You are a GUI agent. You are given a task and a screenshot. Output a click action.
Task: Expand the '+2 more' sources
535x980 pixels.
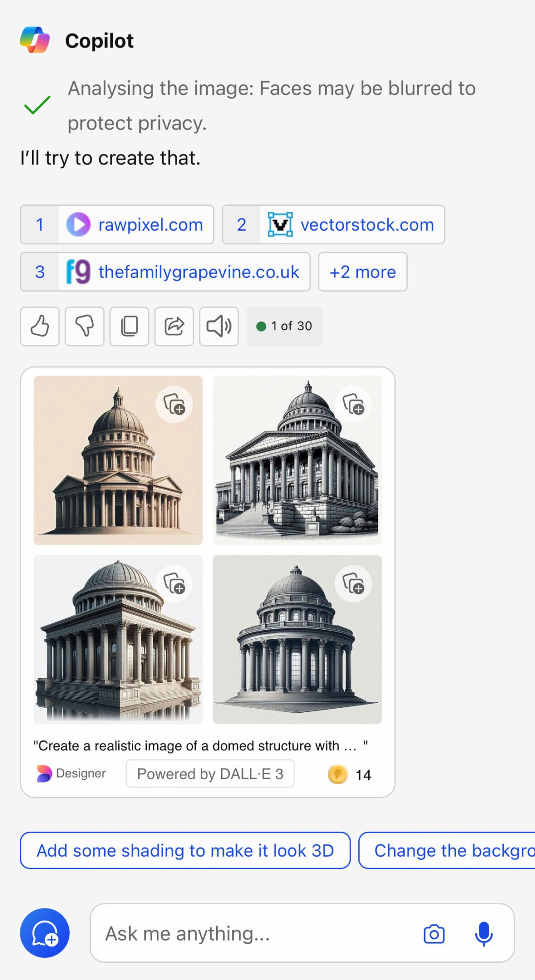tap(363, 272)
